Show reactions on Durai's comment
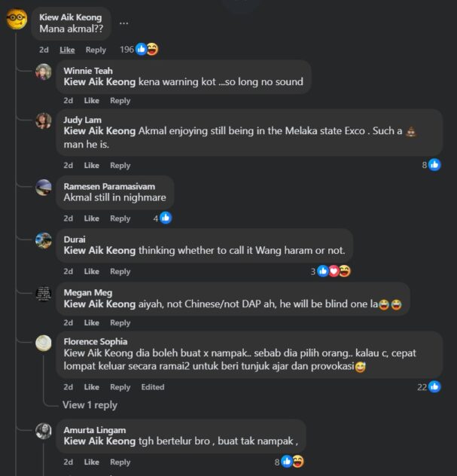Image resolution: width=457 pixels, height=476 pixels. click(x=331, y=271)
